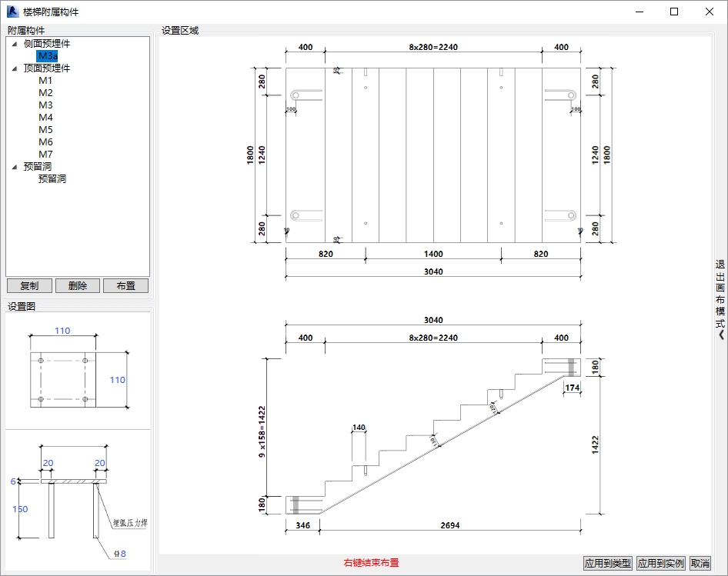Click the 140 dimension above the stair
This screenshot has height=576, width=728.
[x=359, y=427]
